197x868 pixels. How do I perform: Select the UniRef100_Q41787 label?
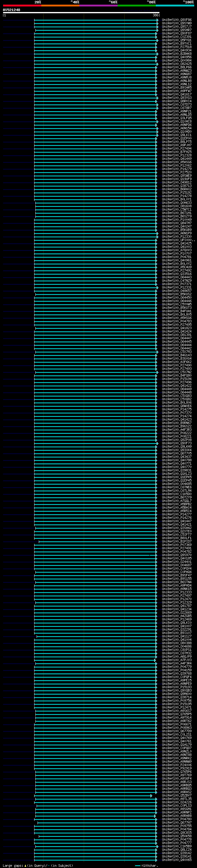176,606
